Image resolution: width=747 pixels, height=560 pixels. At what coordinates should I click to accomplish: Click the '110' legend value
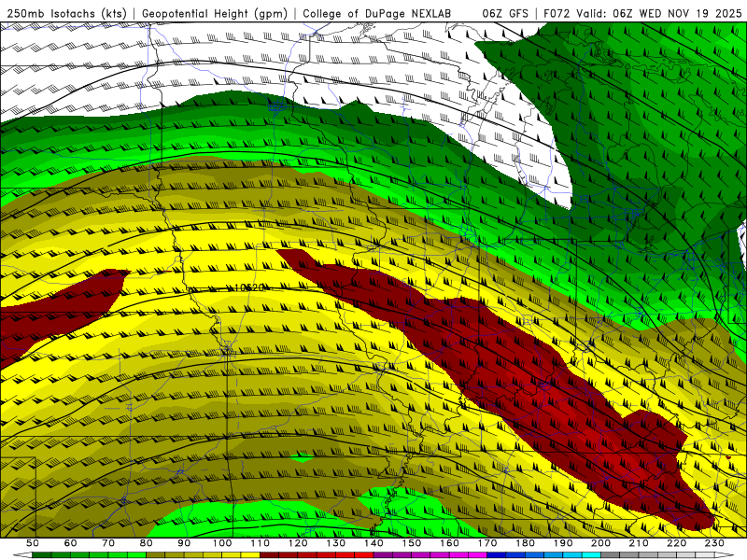point(261,543)
